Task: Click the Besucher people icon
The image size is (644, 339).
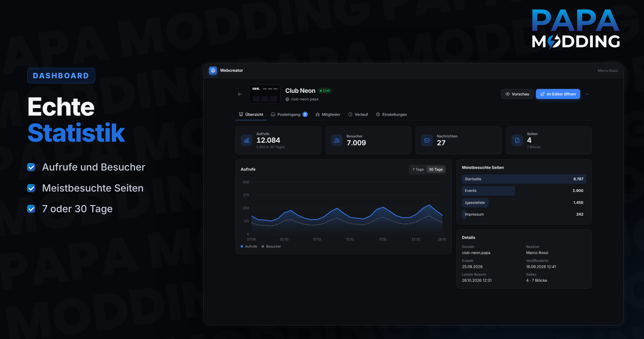Action: (x=337, y=140)
